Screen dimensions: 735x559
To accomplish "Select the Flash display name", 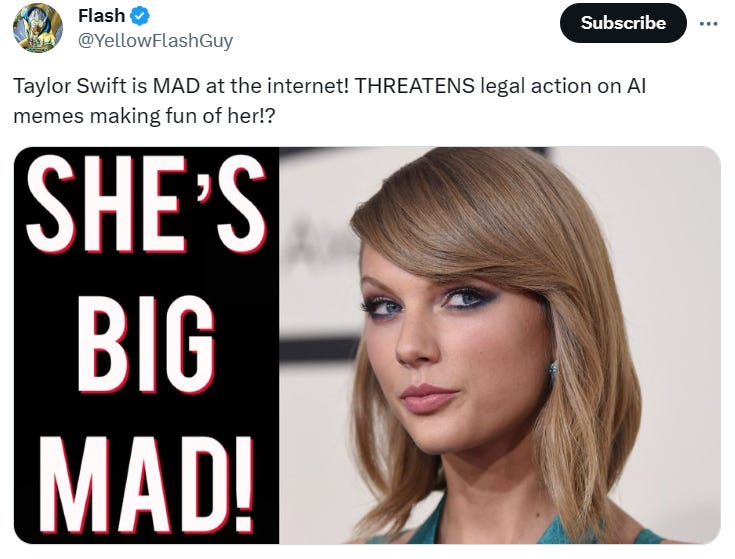I will point(101,16).
